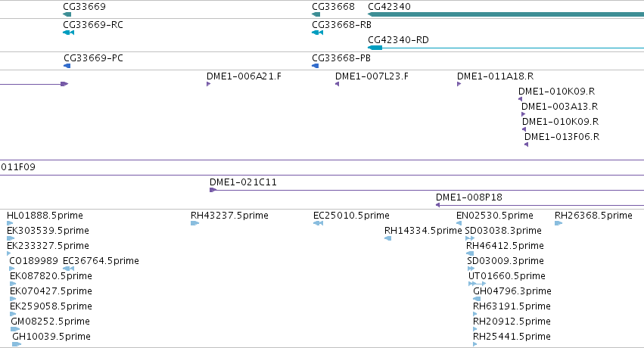Click the CG33669-PC coding glyph
Image resolution: width=644 pixels, height=348 pixels.
(67, 66)
